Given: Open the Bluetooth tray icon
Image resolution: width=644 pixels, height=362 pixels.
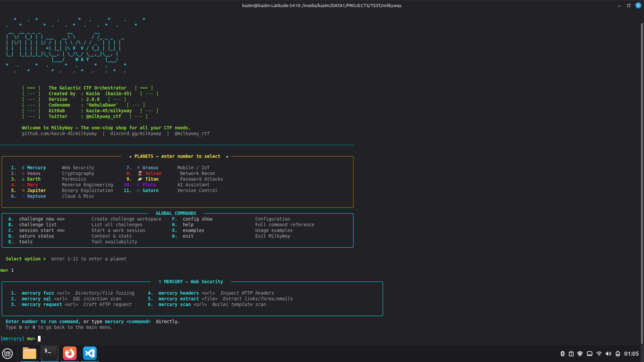Looking at the screenshot, I should [x=562, y=354].
